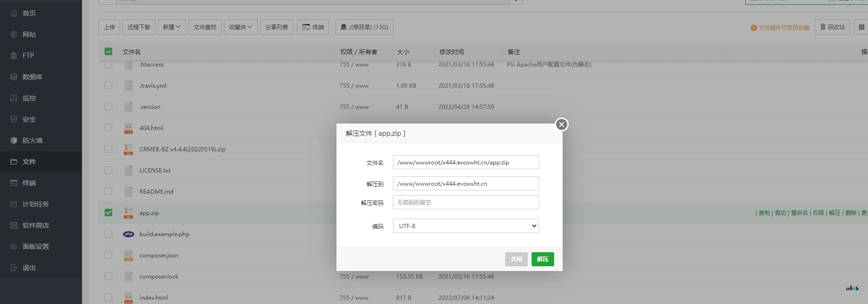Click 重命名 rename action for app.zip
This screenshot has width=868, height=304.
tap(799, 213)
